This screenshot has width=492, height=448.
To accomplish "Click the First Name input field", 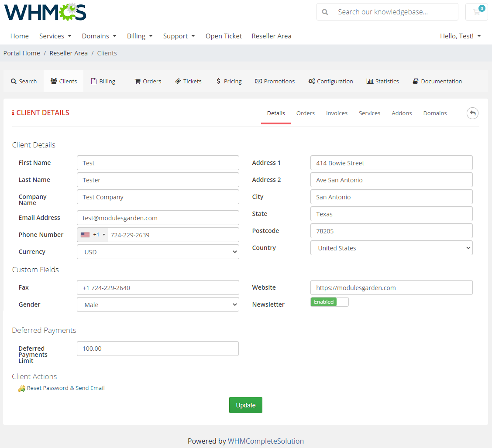I will coord(158,163).
